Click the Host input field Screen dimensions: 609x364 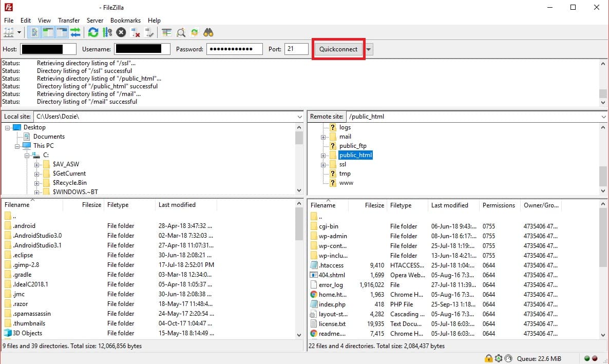pos(48,49)
